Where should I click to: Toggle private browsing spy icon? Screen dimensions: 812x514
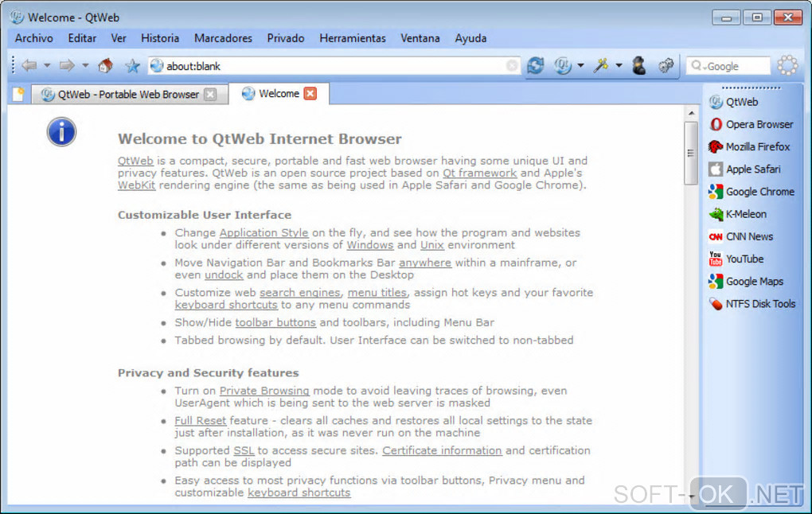point(639,66)
